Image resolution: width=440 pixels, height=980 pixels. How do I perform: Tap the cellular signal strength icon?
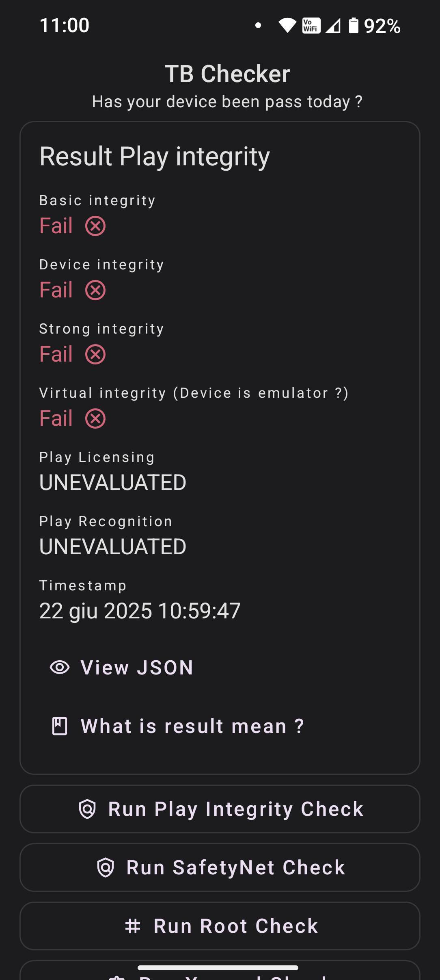(x=333, y=26)
